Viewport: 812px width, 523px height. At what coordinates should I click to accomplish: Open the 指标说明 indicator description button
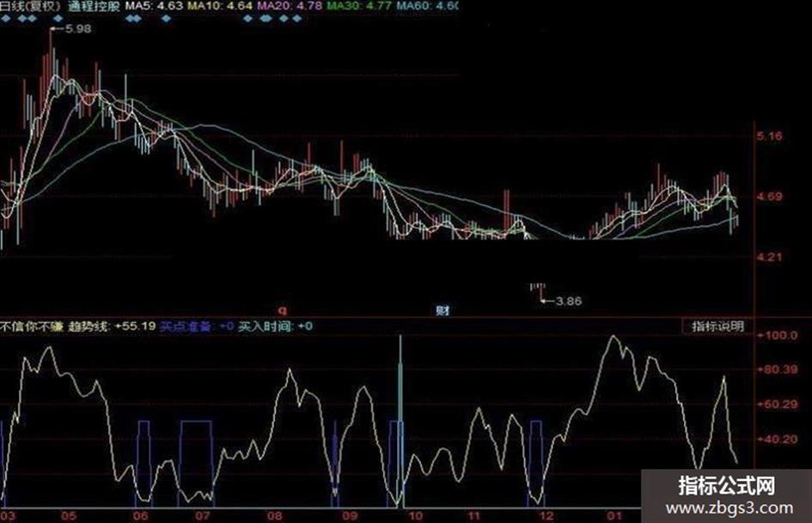point(717,326)
